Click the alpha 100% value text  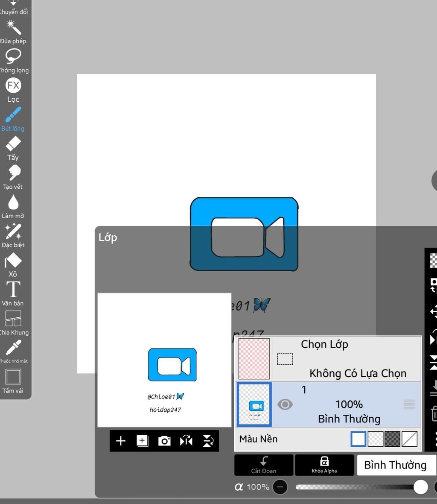(258, 487)
